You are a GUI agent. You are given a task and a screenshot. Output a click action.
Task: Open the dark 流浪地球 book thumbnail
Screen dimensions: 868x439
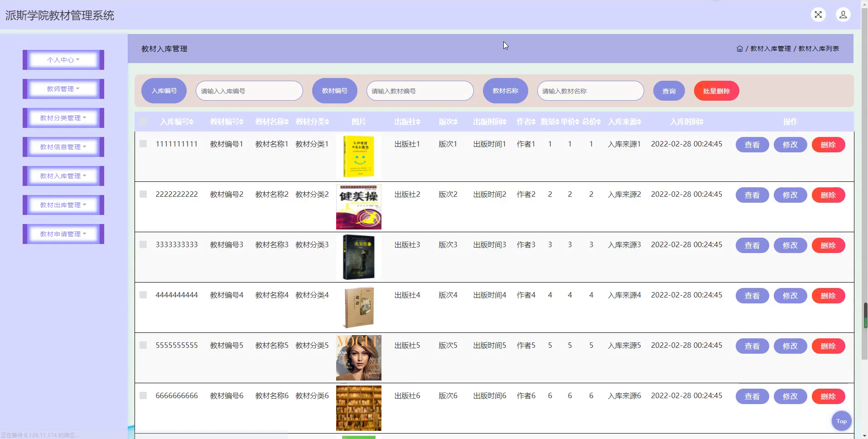click(x=359, y=257)
